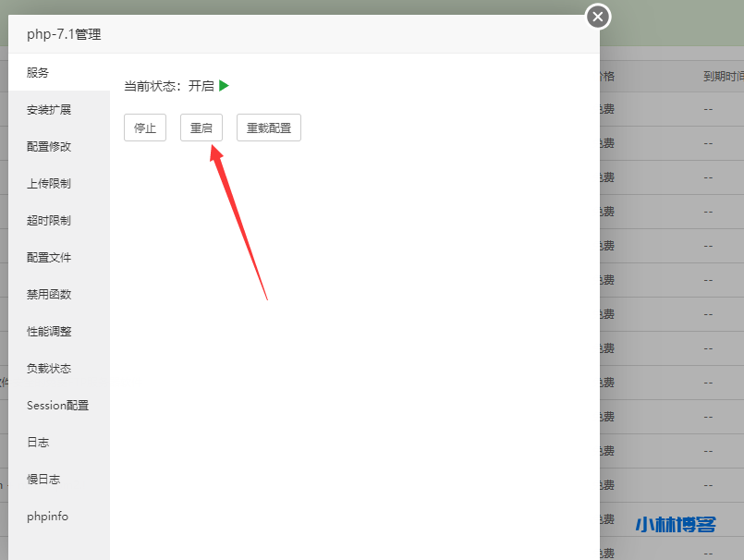Click the 停止 button to stop the service

pos(144,128)
